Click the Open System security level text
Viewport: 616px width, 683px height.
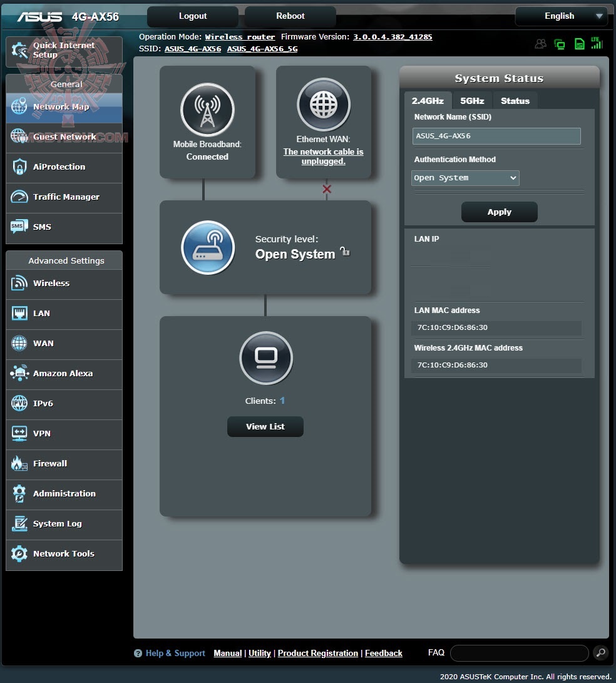(295, 254)
